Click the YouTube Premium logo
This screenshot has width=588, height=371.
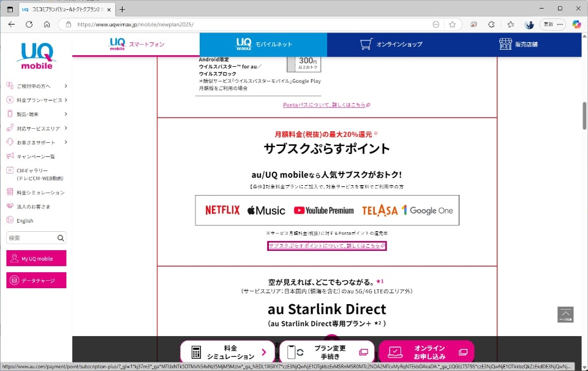tap(323, 210)
